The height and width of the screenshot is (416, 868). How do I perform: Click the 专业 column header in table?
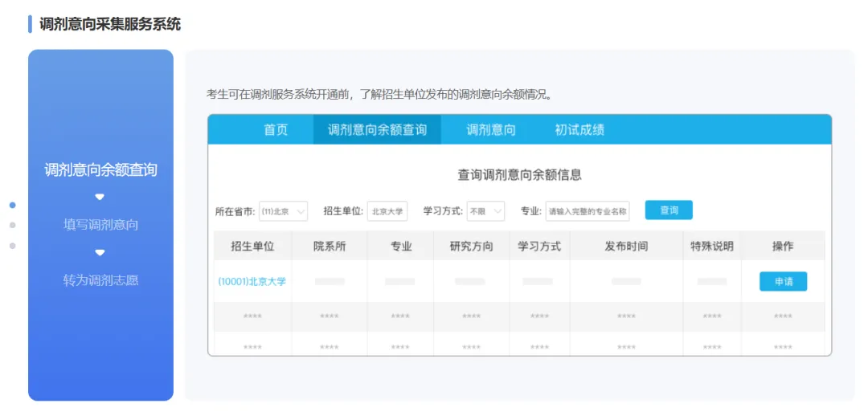click(x=401, y=247)
